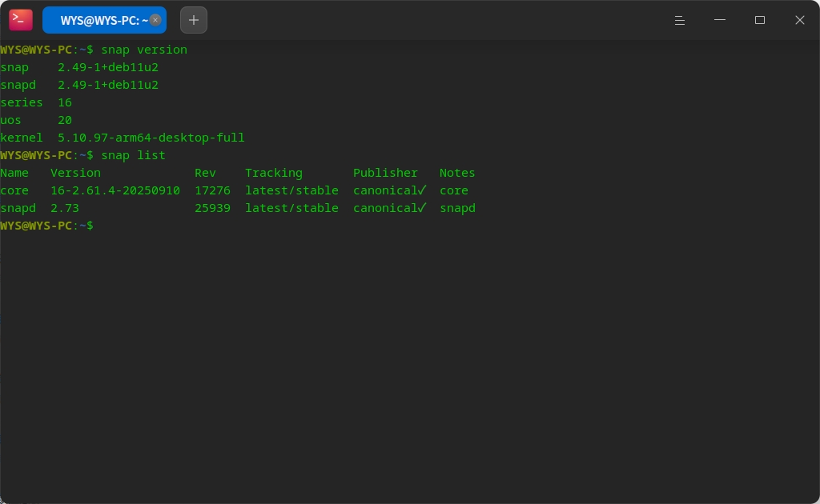Click the terminal application icon in the title bar
Image resolution: width=820 pixels, height=504 pixels.
pyautogui.click(x=20, y=19)
